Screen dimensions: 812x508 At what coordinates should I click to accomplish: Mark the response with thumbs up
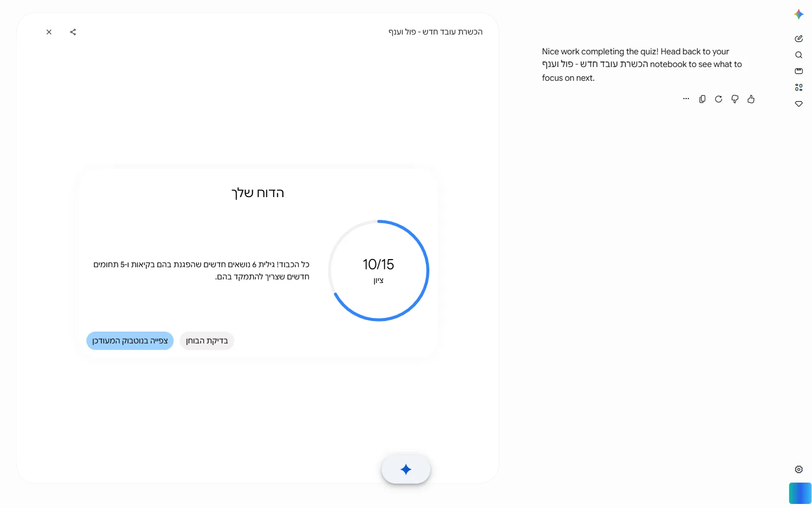751,99
